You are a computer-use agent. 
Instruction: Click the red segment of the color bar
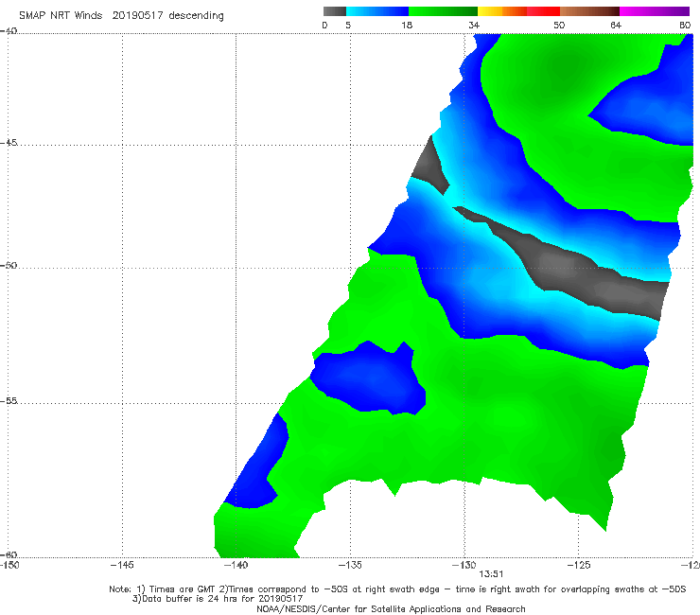point(543,11)
